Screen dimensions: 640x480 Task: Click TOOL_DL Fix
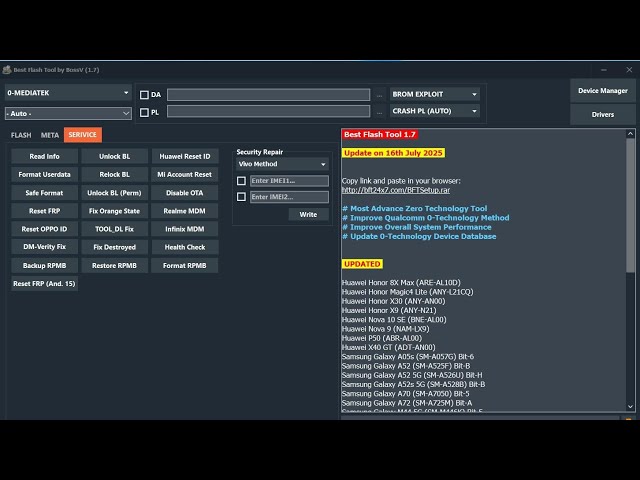click(x=115, y=229)
